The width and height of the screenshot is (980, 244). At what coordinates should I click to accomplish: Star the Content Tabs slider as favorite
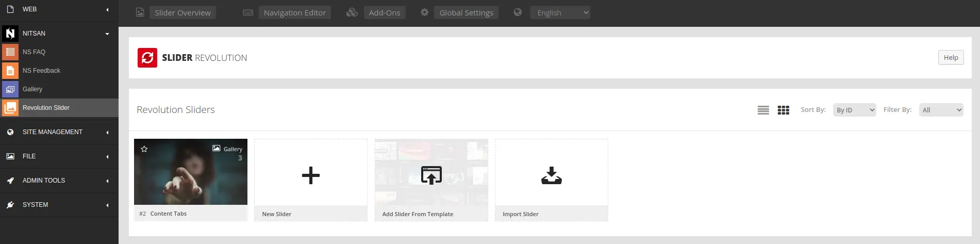point(144,149)
